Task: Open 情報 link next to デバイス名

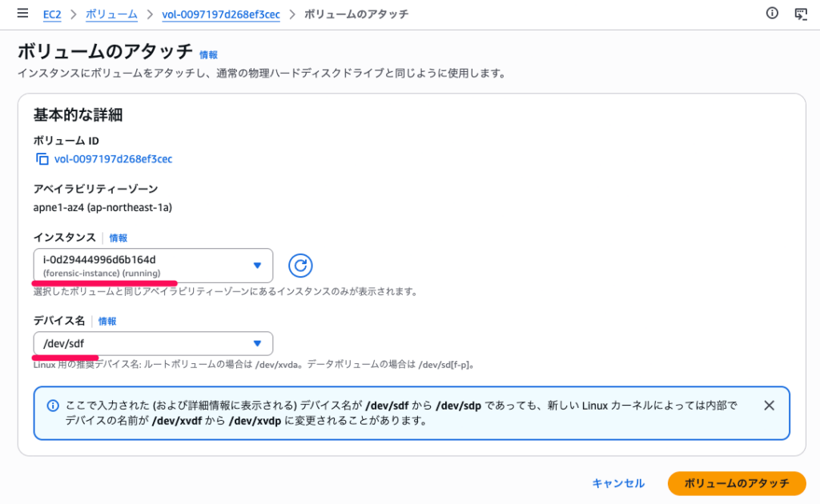Action: [107, 322]
